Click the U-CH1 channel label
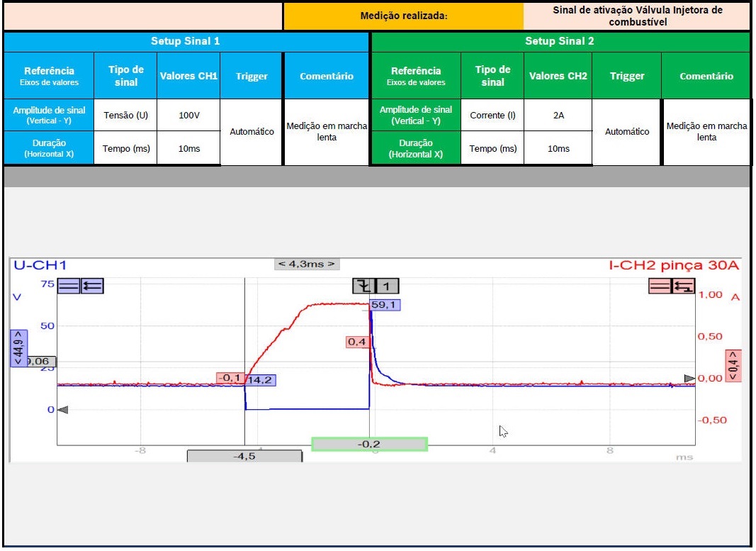Image resolution: width=756 pixels, height=551 pixels. [40, 265]
